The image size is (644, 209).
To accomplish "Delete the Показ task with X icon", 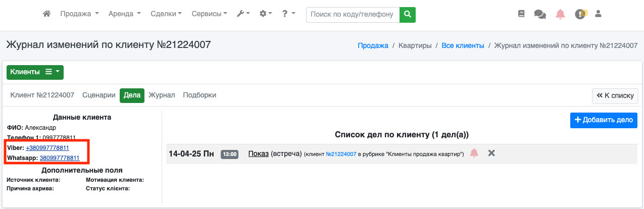I will coord(491,153).
